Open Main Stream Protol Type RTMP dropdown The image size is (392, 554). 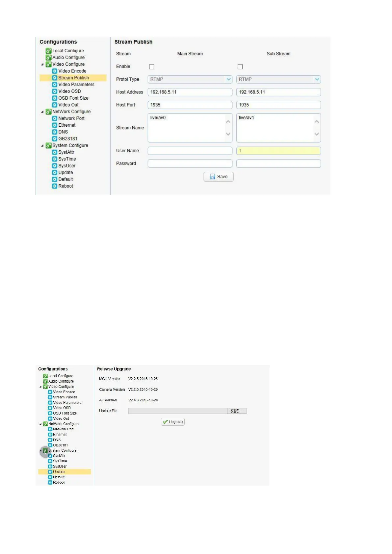228,79
